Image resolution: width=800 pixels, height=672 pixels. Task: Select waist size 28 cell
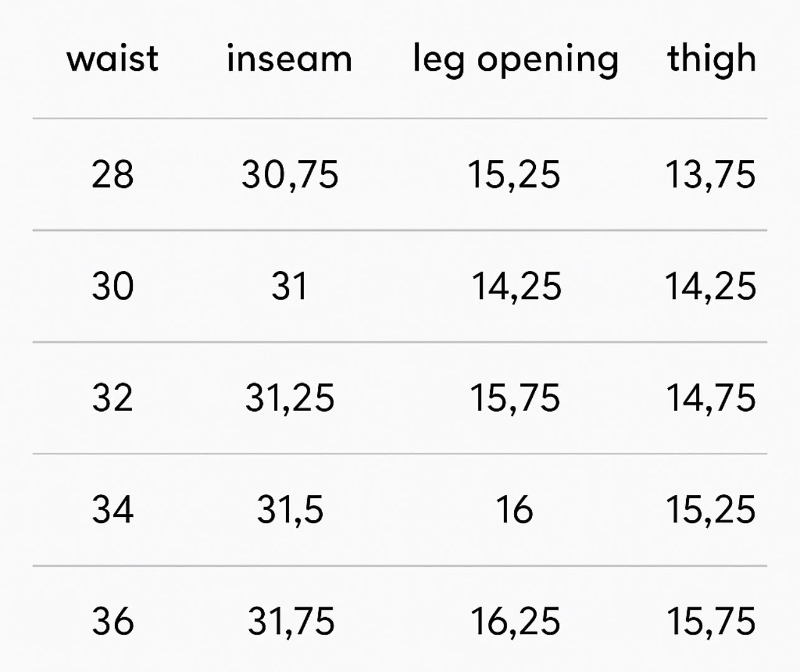(x=113, y=174)
